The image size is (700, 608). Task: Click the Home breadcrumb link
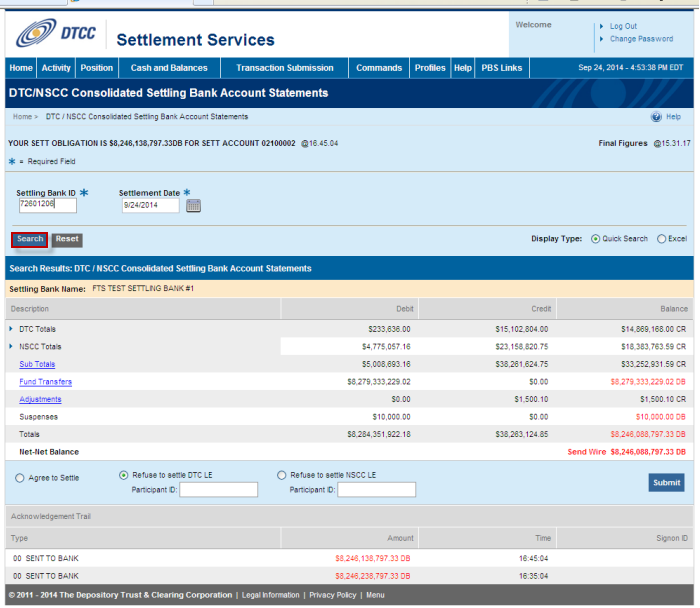pyautogui.click(x=22, y=117)
